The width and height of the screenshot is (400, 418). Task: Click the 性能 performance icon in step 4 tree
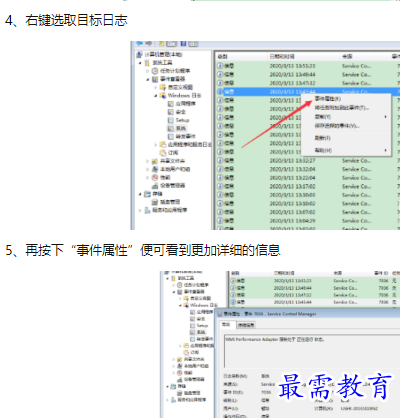point(155,177)
